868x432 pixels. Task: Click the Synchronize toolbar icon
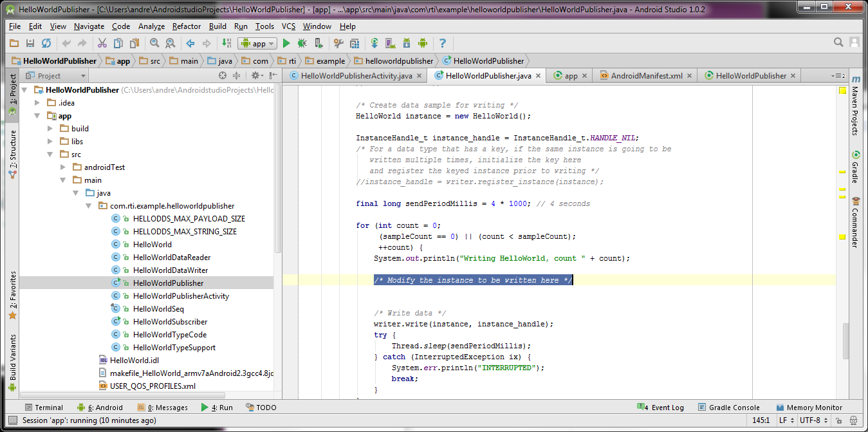coord(46,43)
